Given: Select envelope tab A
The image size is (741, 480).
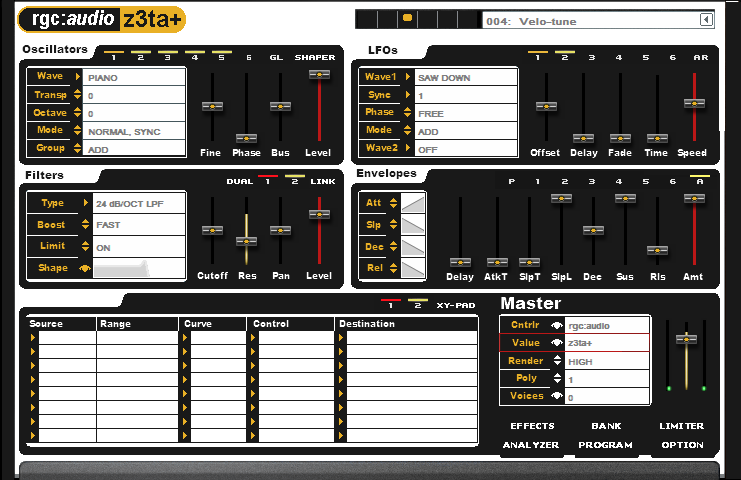Looking at the screenshot, I should (x=700, y=180).
